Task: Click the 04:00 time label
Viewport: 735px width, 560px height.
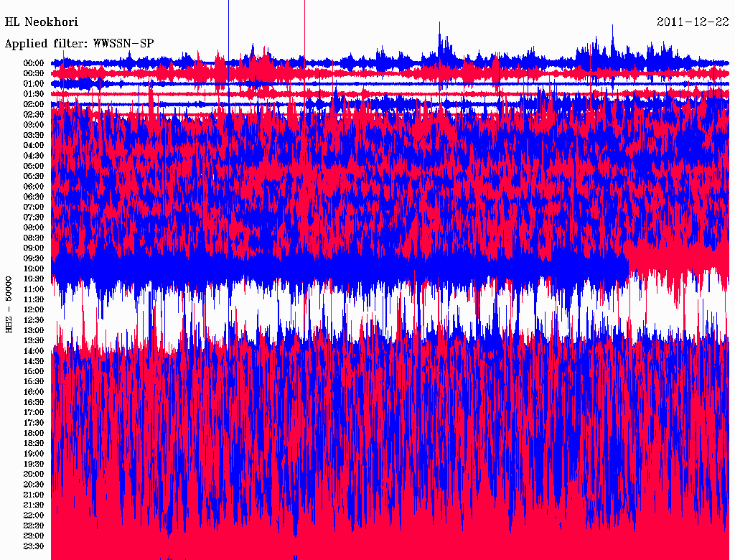Action: (x=34, y=146)
